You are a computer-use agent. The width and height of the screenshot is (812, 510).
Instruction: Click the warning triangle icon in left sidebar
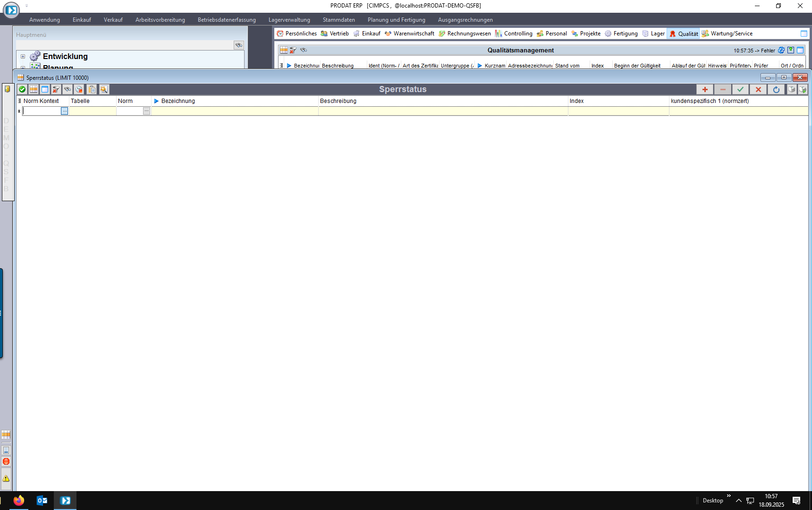point(6,478)
